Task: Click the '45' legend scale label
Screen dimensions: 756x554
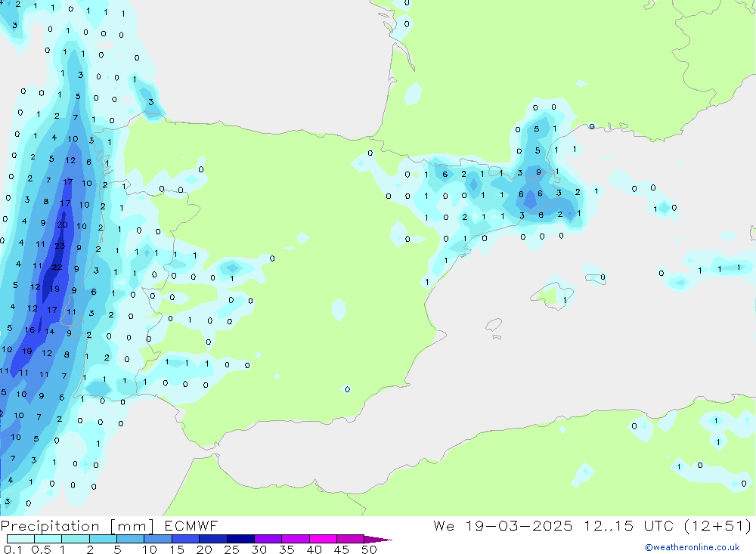Action: click(342, 549)
